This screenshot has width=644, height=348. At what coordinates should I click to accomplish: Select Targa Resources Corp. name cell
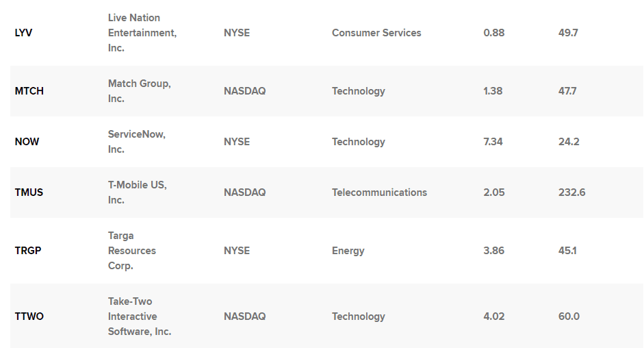point(132,251)
